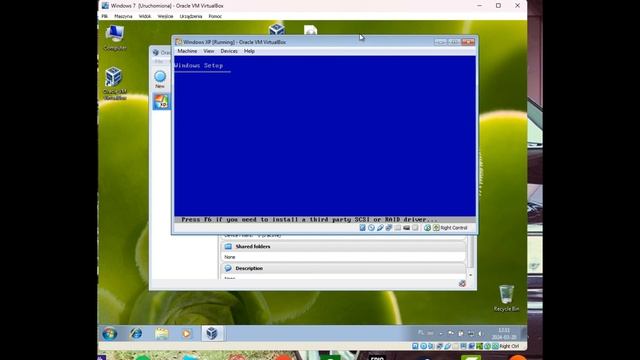Click display indicator in outer VM status bar

(x=463, y=346)
